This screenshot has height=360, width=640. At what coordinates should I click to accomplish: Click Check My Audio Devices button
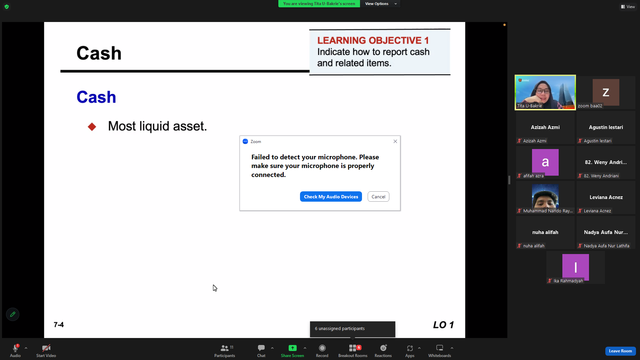[x=331, y=197]
